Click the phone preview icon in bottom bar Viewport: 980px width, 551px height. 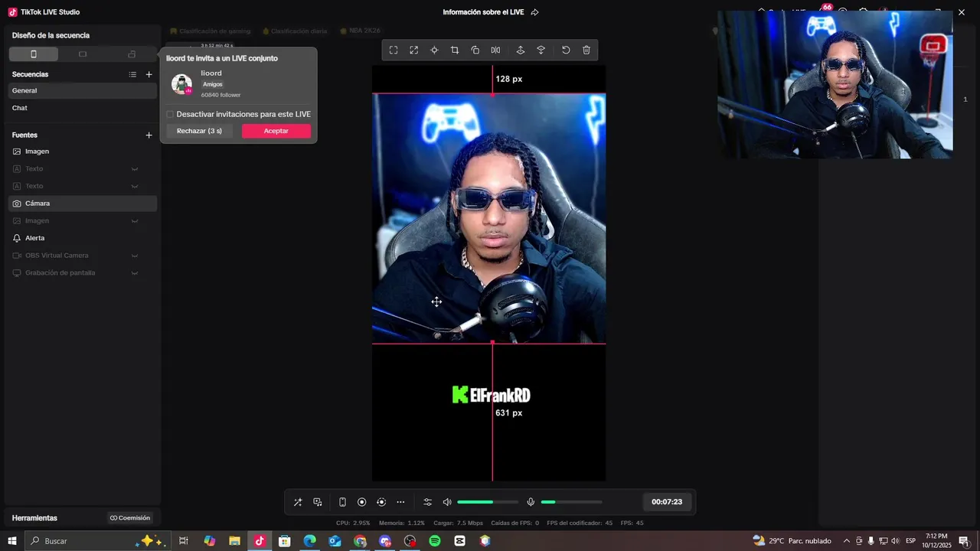pos(342,502)
